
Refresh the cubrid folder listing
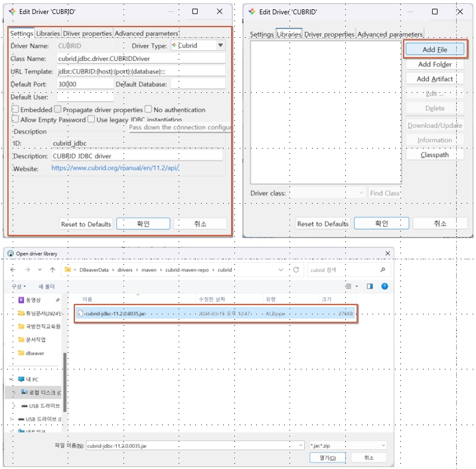click(x=296, y=269)
